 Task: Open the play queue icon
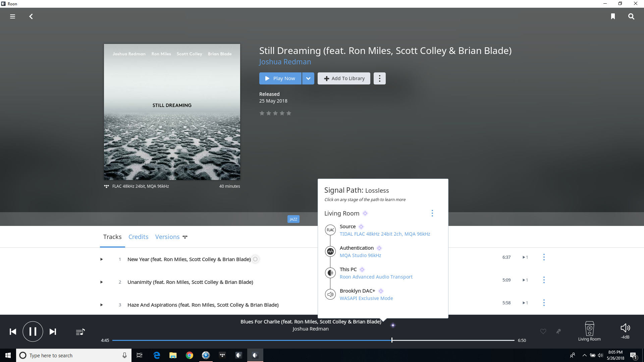point(80,332)
